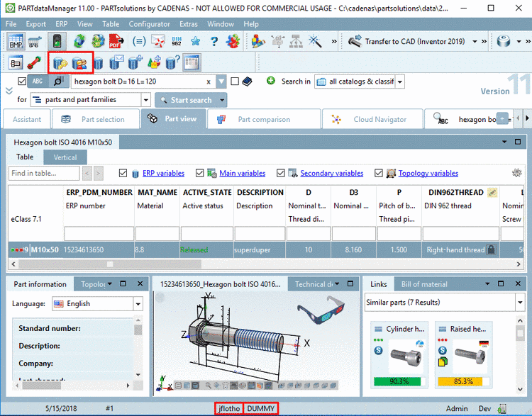This screenshot has width=532, height=416.
Task: Click the 3D glasses icon in preview
Action: point(321,310)
